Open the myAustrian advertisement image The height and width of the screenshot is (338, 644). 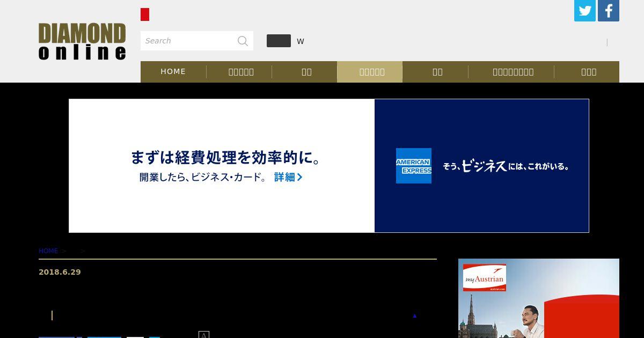[x=539, y=298]
